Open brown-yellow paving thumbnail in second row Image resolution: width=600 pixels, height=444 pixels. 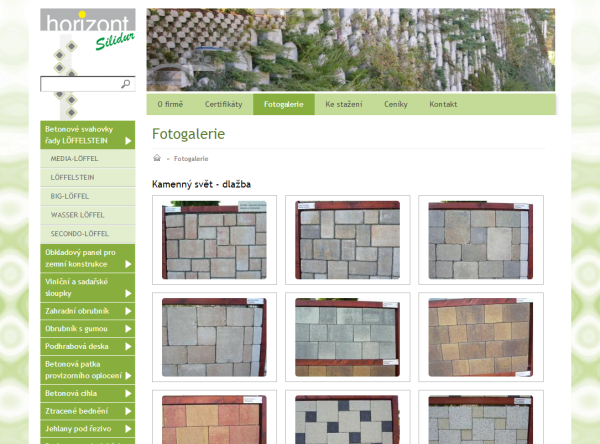tap(481, 337)
